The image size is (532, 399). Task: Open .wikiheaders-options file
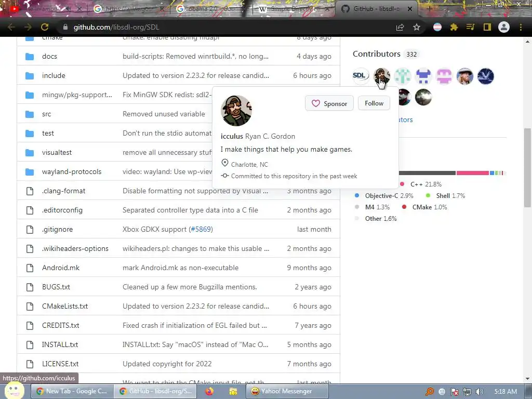(x=75, y=249)
